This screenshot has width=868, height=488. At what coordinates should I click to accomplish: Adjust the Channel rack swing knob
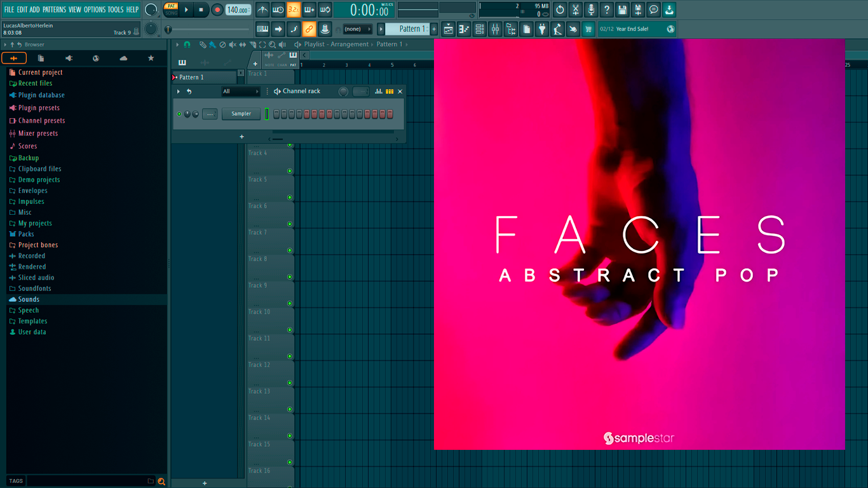pyautogui.click(x=343, y=91)
